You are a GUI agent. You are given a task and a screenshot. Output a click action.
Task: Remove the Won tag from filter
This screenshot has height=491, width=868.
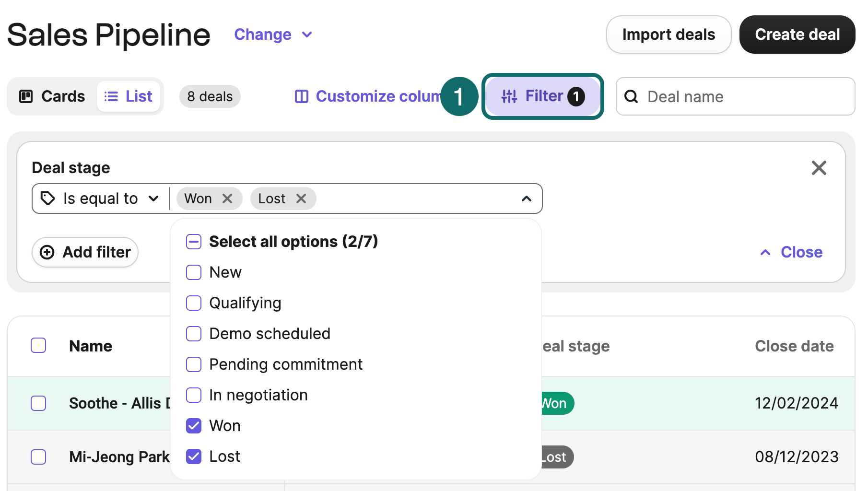click(x=227, y=199)
